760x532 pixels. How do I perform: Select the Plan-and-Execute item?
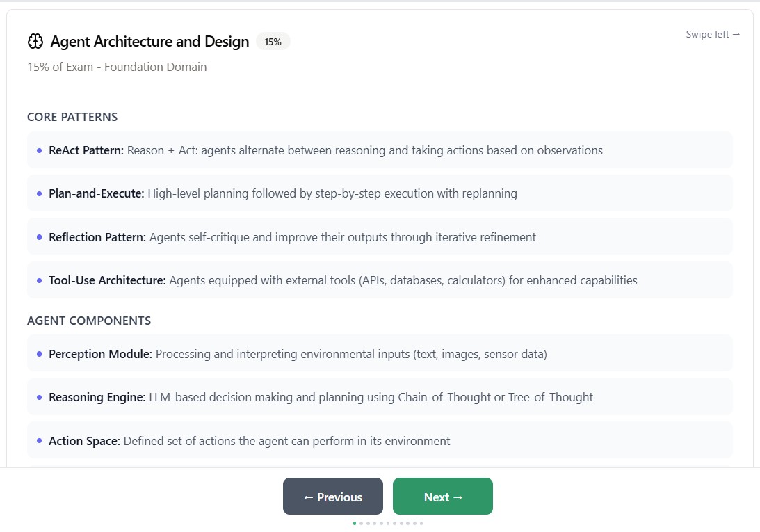coord(380,193)
